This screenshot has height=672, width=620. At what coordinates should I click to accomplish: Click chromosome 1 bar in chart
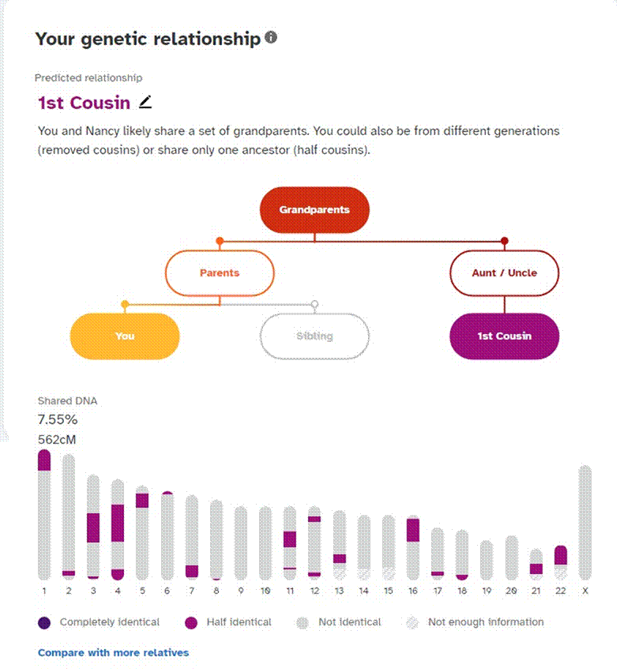point(44,515)
